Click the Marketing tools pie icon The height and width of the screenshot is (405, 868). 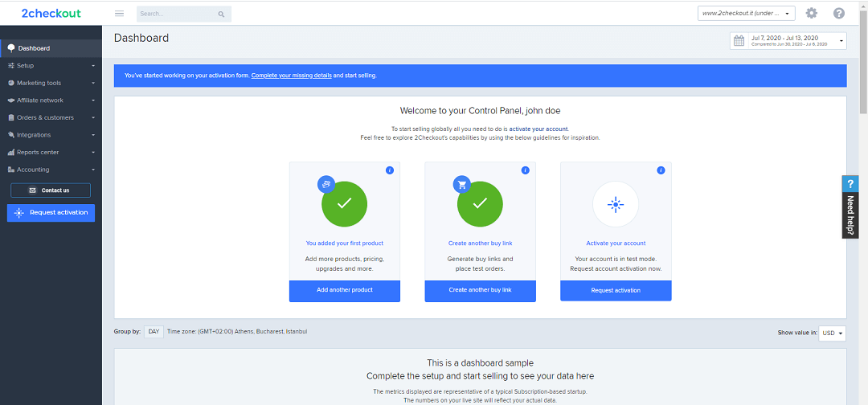(11, 83)
